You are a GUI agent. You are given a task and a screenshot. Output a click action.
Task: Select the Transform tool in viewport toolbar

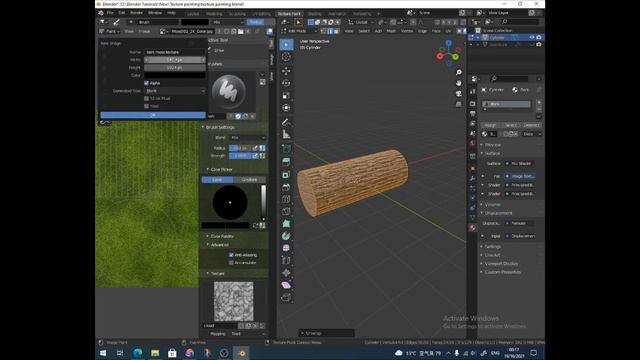(x=286, y=108)
